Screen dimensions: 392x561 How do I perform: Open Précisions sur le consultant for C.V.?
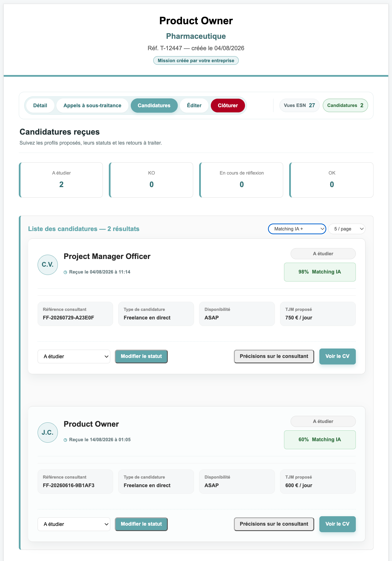click(x=274, y=357)
